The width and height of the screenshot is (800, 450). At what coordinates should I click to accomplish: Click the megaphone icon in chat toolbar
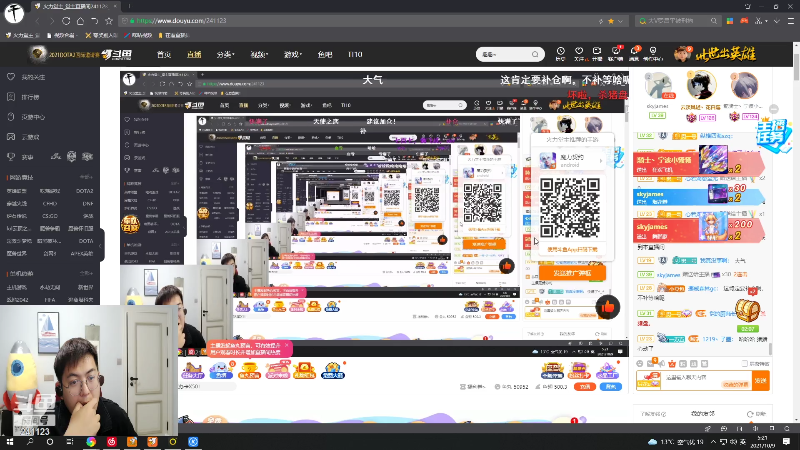(661, 363)
